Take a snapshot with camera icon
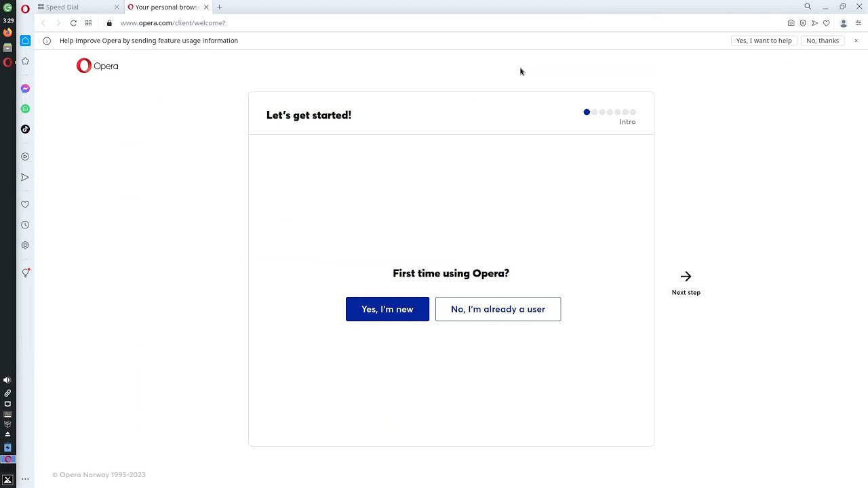 (x=791, y=23)
